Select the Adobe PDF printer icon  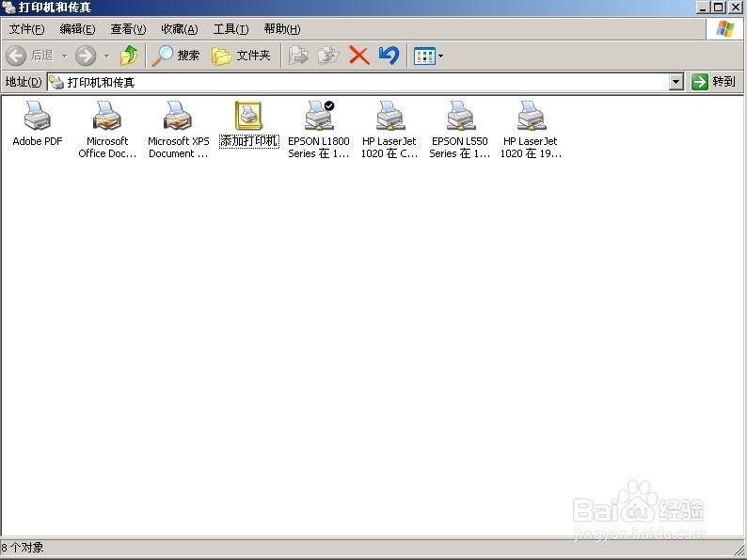click(x=37, y=116)
